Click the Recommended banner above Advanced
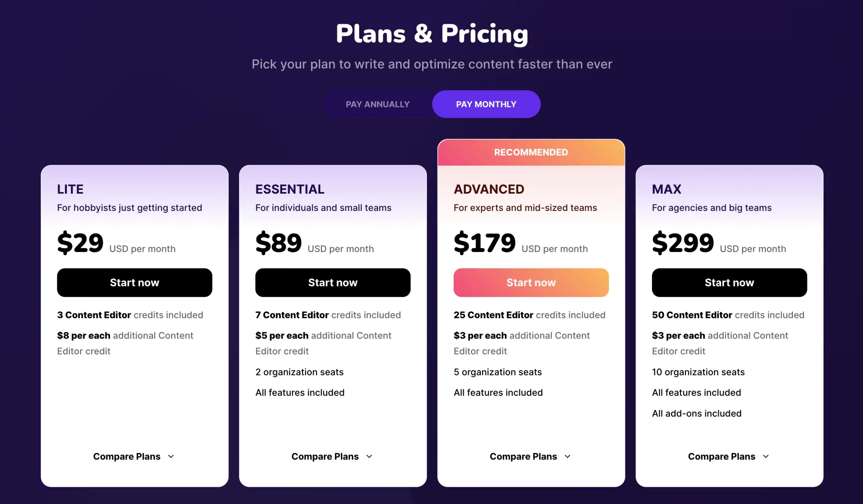Screen dimensions: 863x504 [531, 152]
